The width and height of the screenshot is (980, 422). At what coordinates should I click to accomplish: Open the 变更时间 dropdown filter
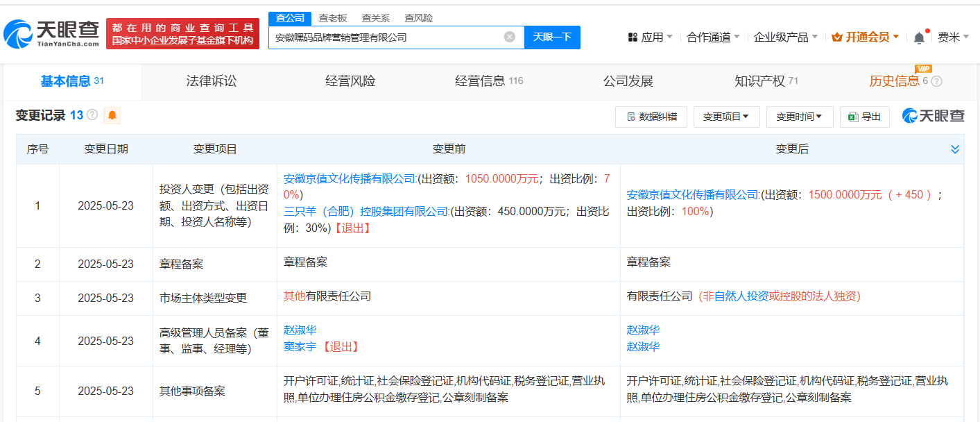[800, 117]
